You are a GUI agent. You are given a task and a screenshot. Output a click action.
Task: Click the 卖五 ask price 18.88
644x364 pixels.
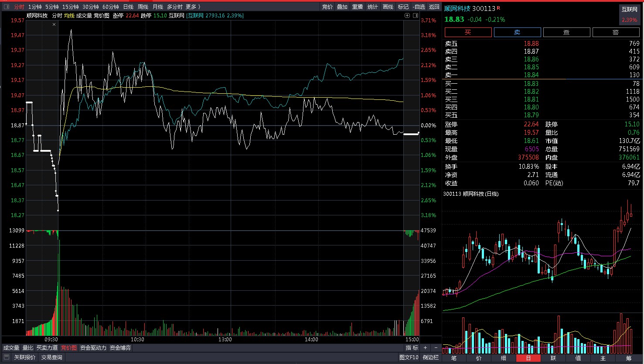pyautogui.click(x=531, y=44)
